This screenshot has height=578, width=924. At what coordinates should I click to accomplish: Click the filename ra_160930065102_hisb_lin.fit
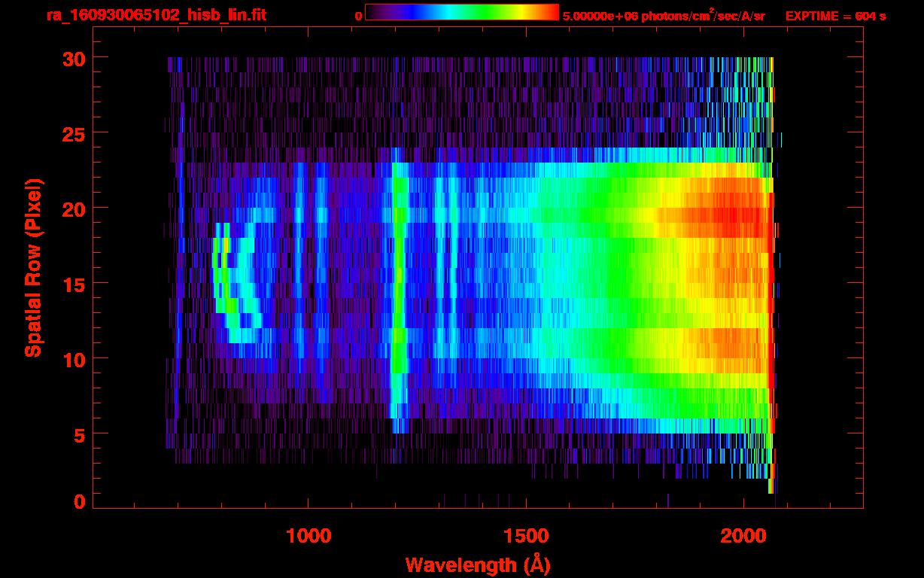(156, 14)
